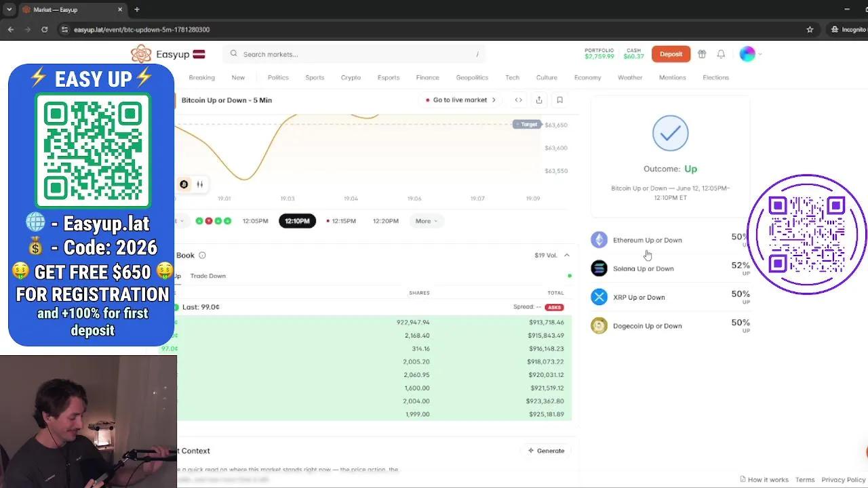The height and width of the screenshot is (488, 868).
Task: Switch chart to candlestick view
Action: coord(200,184)
